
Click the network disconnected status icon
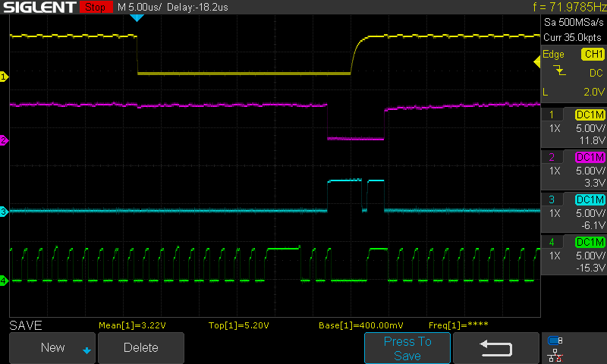point(555,355)
